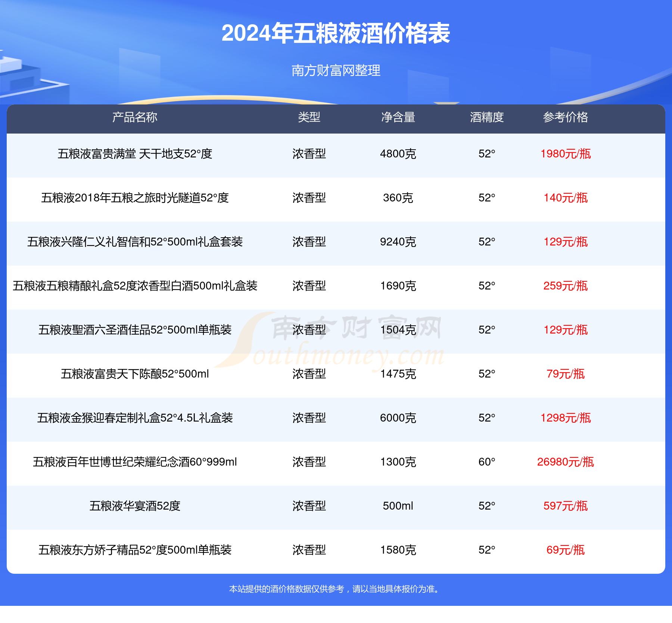Click net content 360克

398,198
